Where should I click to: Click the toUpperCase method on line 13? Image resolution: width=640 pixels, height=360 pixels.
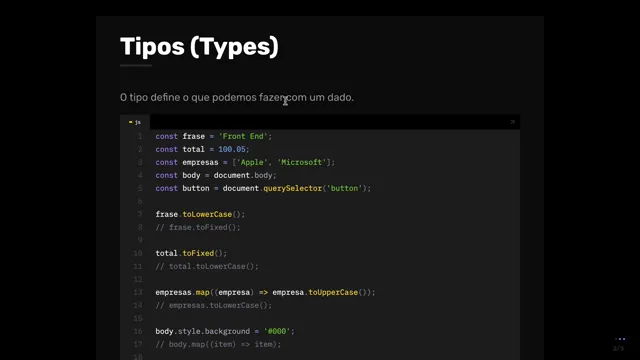click(333, 292)
